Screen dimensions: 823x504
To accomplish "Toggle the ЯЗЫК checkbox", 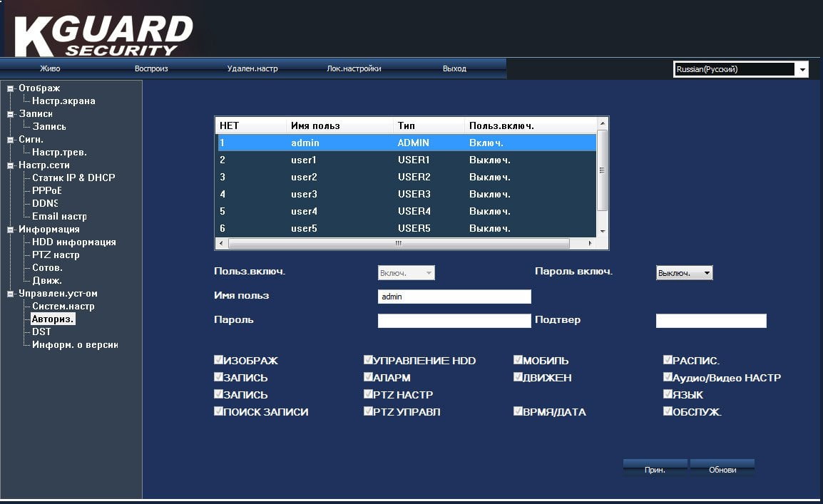I will 668,394.
